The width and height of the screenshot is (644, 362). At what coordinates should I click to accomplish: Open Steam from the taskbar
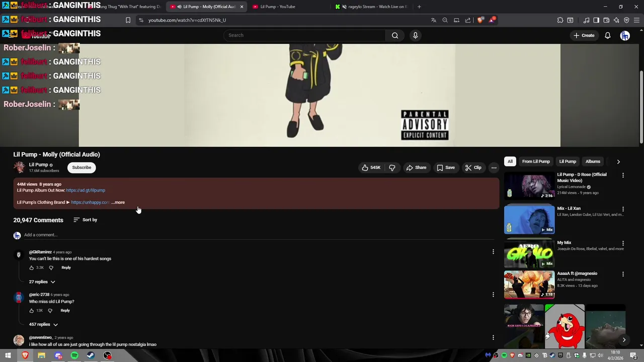[91, 355]
